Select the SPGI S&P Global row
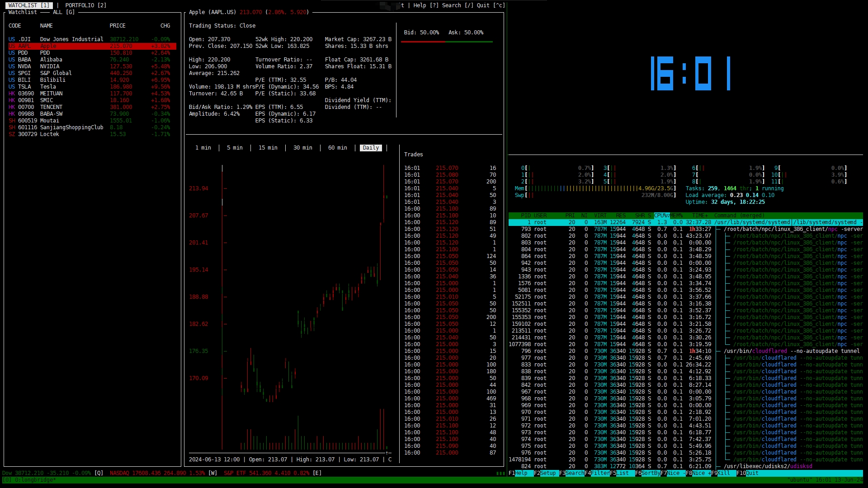868x488 pixels. [92, 73]
